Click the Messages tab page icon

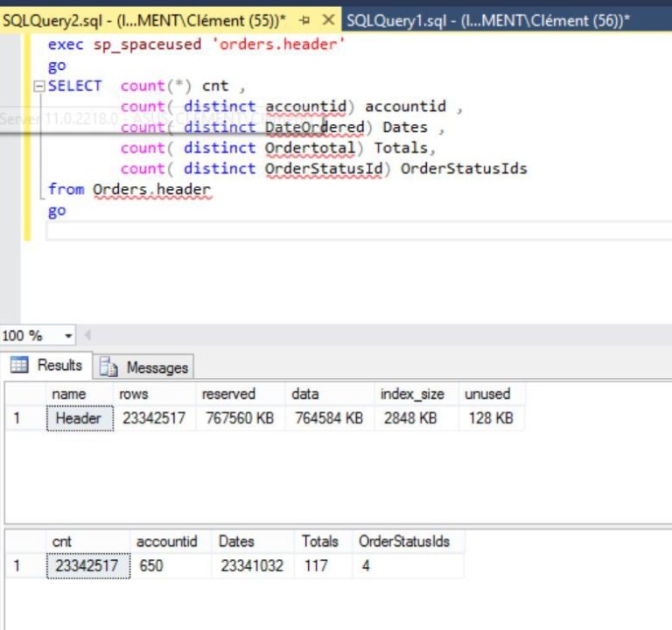(109, 367)
